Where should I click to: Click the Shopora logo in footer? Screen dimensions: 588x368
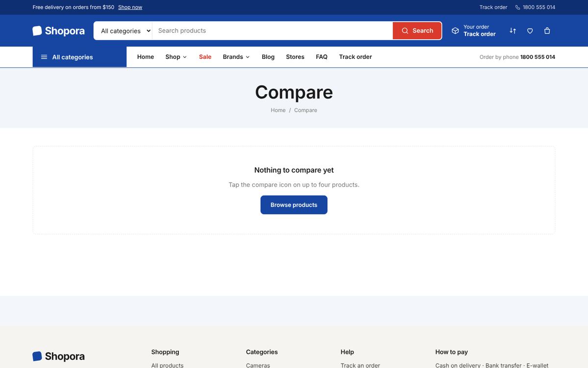click(x=58, y=356)
